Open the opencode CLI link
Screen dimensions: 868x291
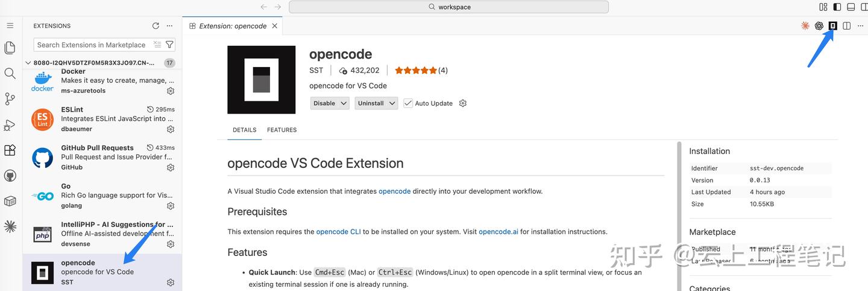338,232
